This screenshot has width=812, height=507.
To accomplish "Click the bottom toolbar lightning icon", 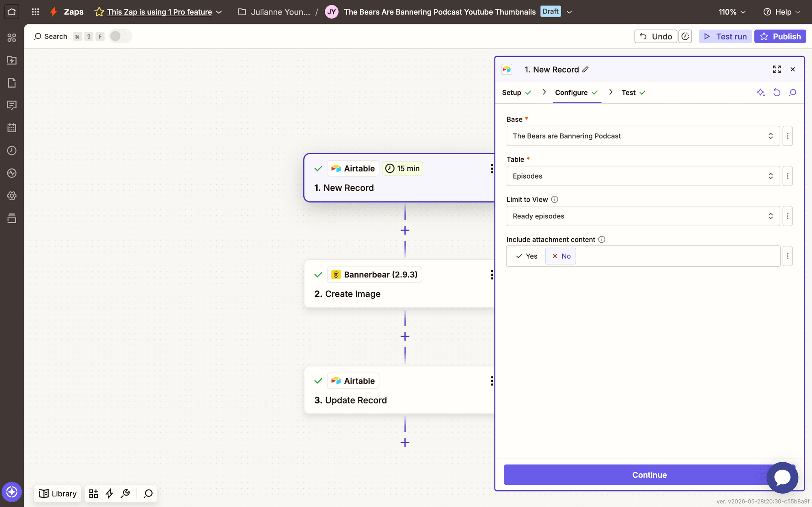I will point(109,494).
